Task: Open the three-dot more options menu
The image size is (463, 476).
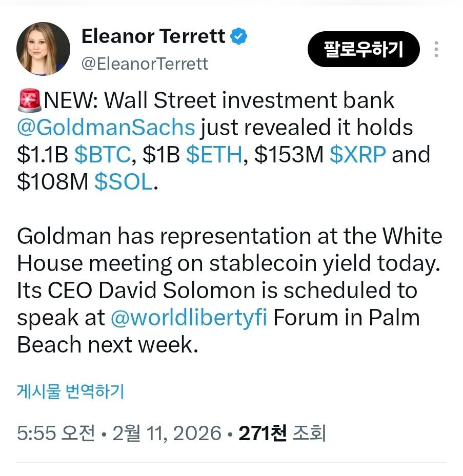Action: point(436,49)
